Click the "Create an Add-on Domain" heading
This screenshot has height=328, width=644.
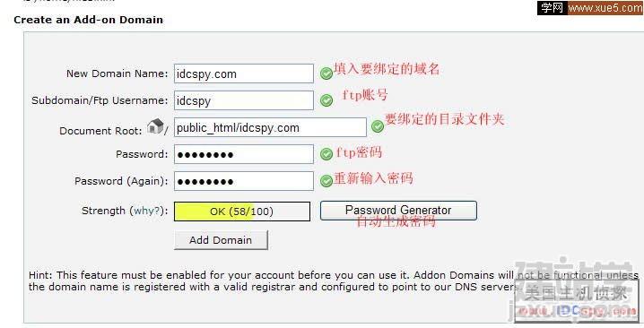tap(88, 20)
